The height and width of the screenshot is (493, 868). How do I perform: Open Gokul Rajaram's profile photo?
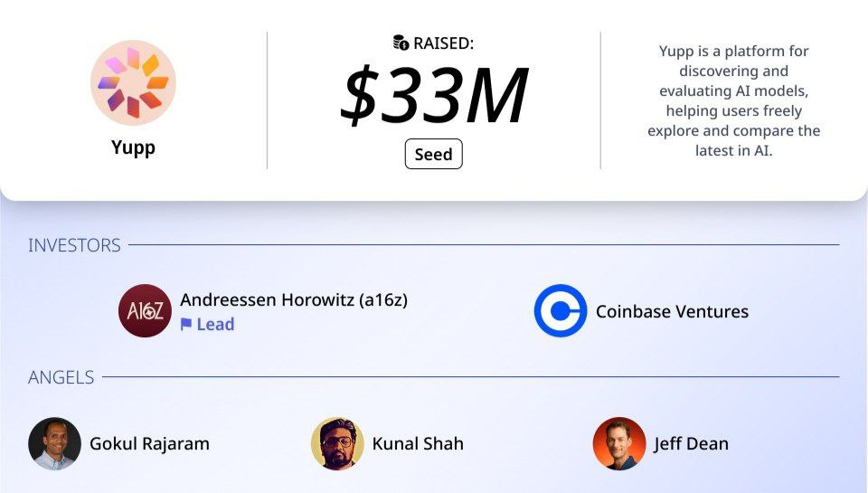click(54, 443)
